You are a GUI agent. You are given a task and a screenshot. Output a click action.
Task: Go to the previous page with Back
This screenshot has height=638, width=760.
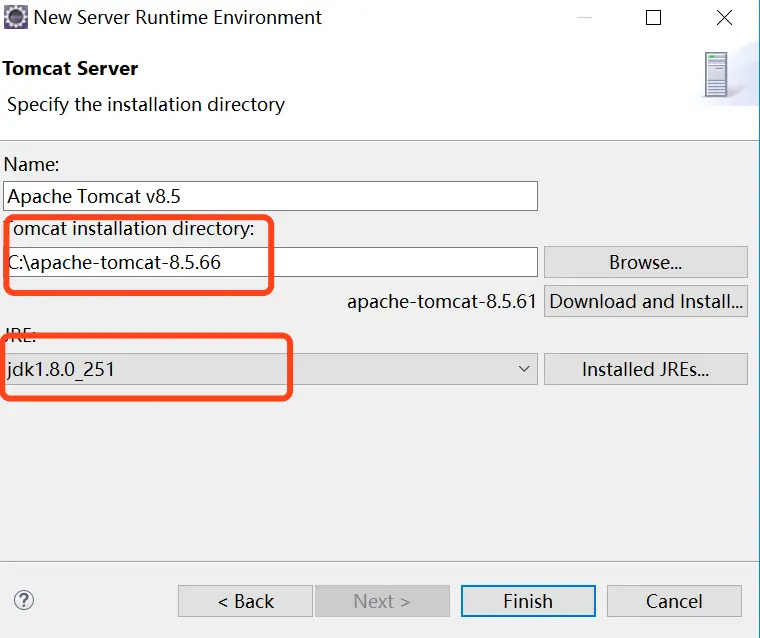point(245,601)
